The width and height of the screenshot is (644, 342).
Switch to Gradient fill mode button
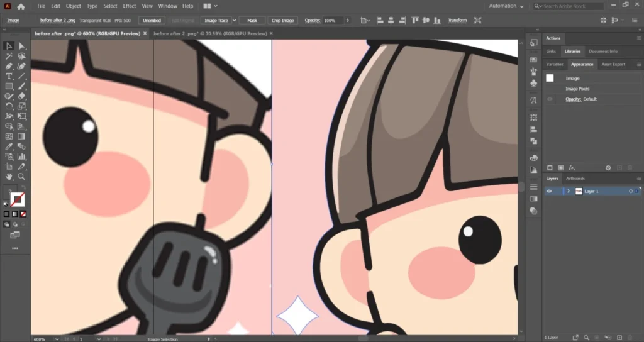[15, 214]
